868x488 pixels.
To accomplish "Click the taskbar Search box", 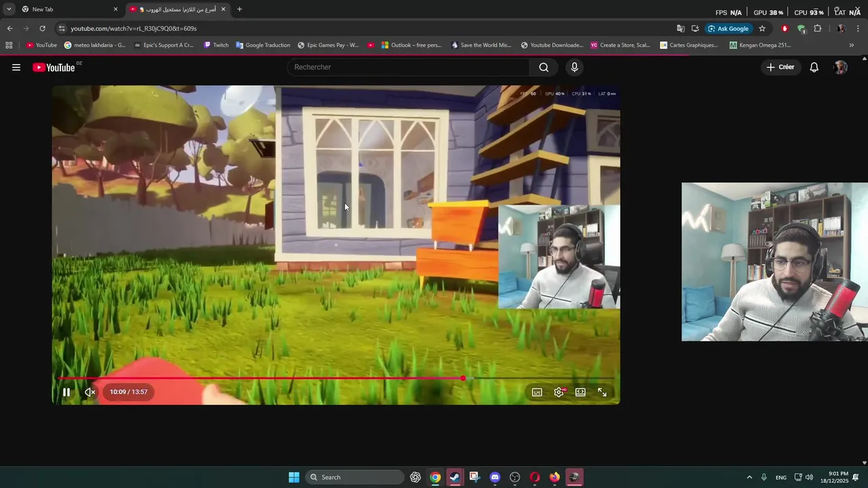I will 355,477.
